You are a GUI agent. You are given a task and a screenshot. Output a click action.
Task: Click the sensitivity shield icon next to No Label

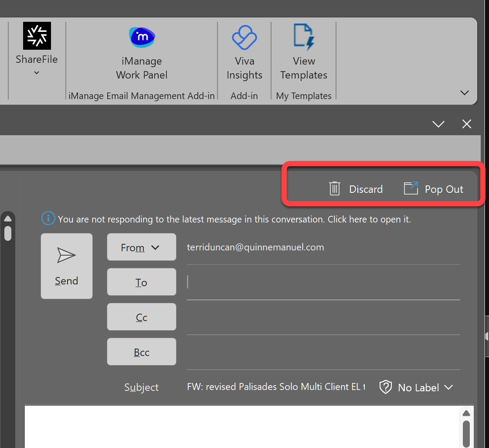386,387
